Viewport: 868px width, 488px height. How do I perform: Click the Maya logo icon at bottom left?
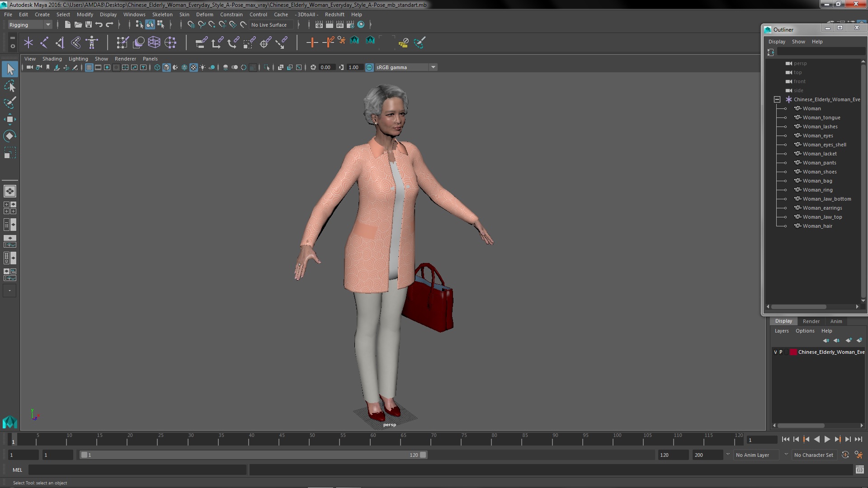pyautogui.click(x=10, y=422)
